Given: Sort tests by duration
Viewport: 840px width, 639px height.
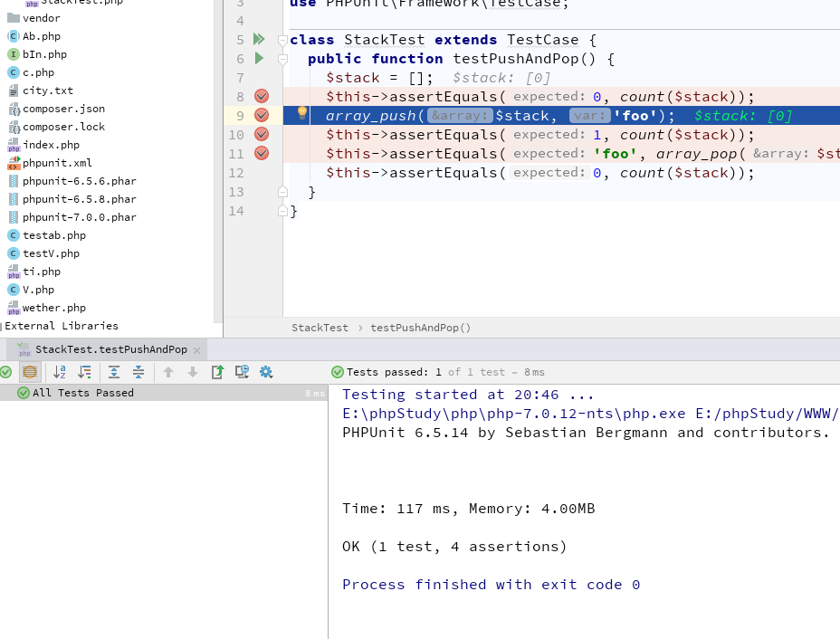Looking at the screenshot, I should coord(84,372).
